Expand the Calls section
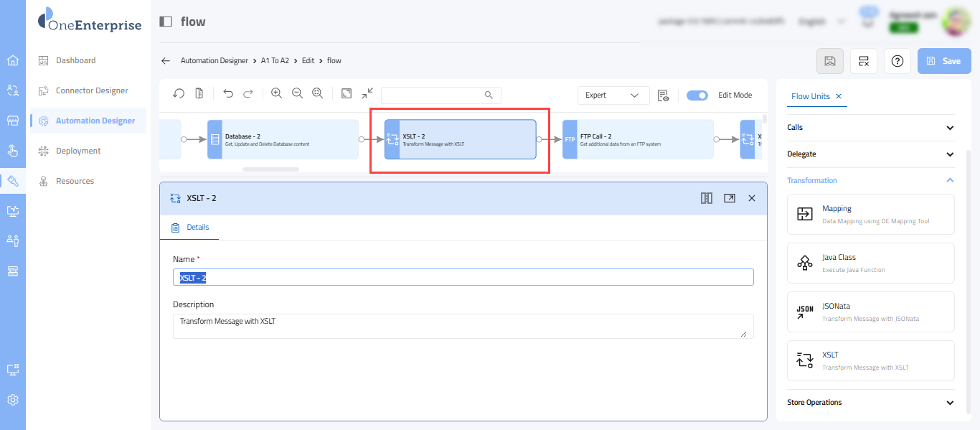Screen dimensions: 980x430 pos(950,128)
